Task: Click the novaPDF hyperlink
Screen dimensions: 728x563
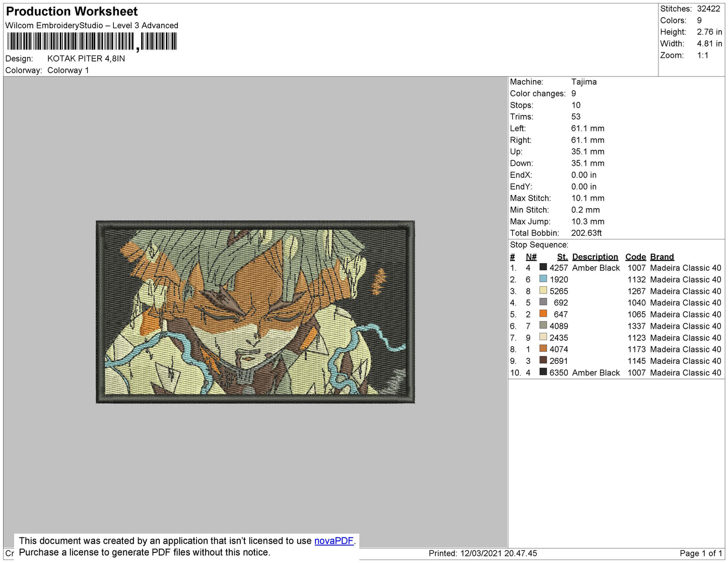Action: [x=334, y=541]
